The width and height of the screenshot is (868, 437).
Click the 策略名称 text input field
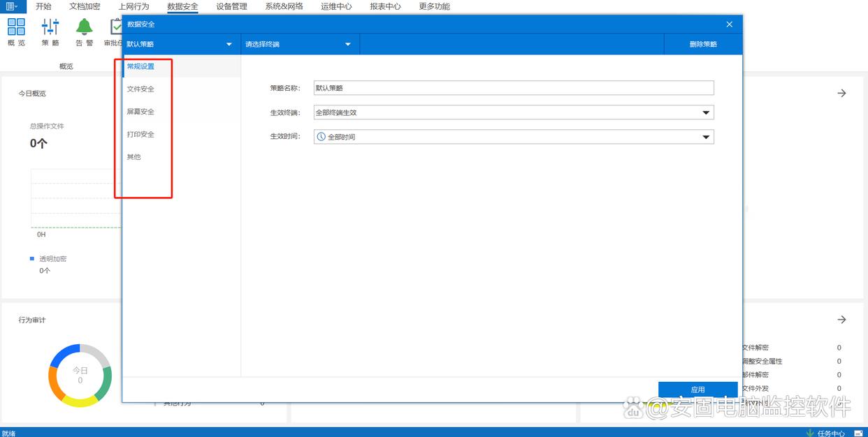tap(514, 88)
